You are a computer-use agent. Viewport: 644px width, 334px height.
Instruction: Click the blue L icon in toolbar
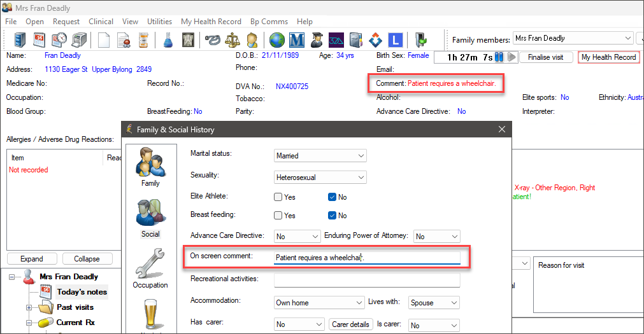coord(395,40)
